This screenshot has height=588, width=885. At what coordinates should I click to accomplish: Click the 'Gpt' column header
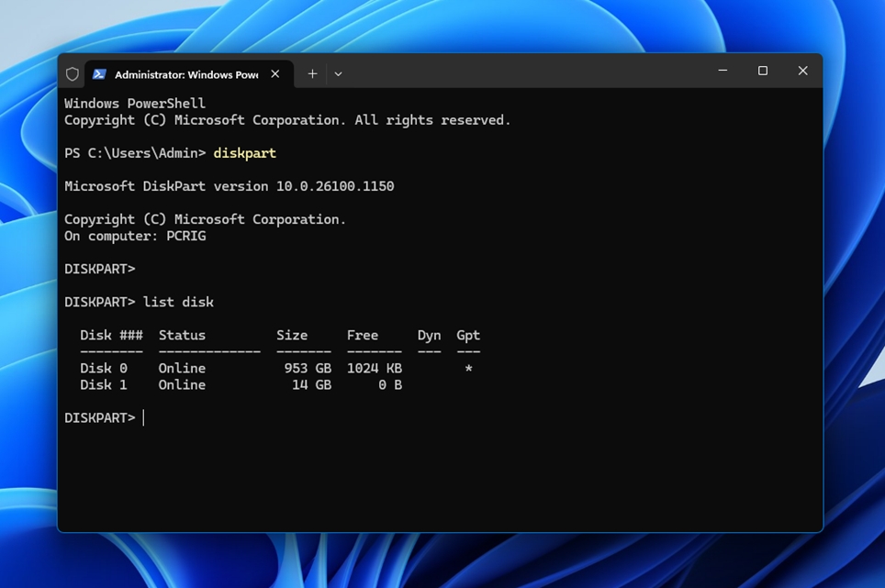pos(468,336)
